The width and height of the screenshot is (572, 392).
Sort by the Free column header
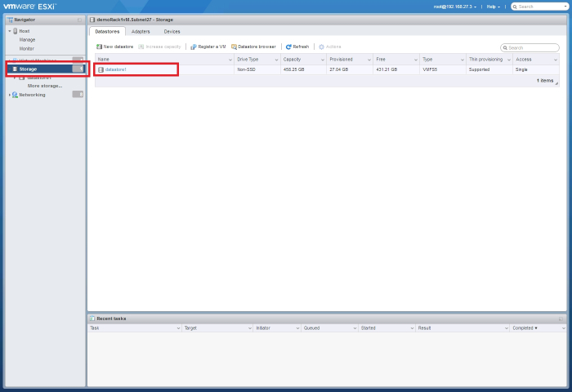381,59
